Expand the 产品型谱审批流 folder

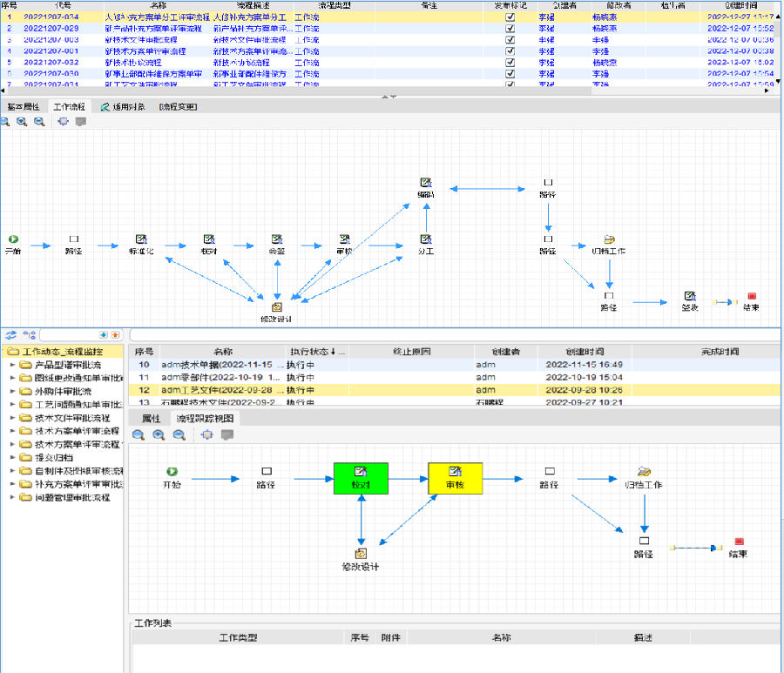click(13, 365)
